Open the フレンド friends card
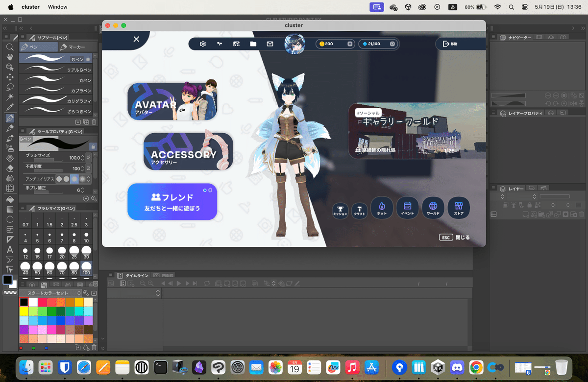The image size is (588, 382). point(172,202)
